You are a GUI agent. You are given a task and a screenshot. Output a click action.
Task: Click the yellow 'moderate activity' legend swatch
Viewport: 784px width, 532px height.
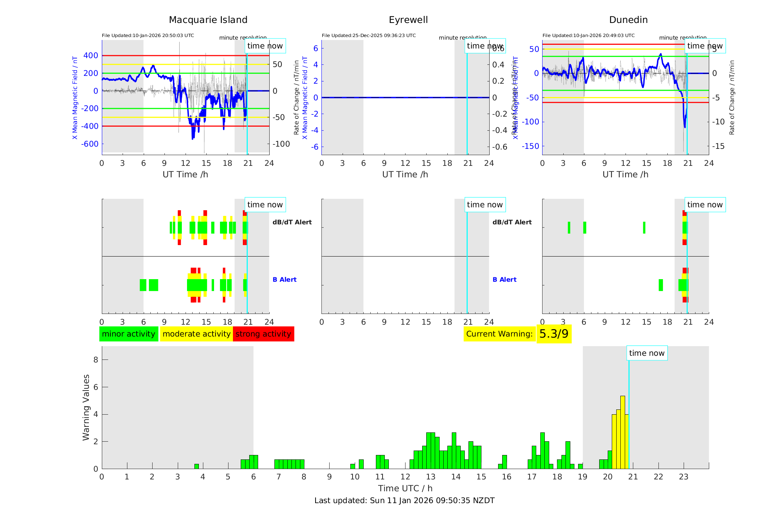click(196, 334)
